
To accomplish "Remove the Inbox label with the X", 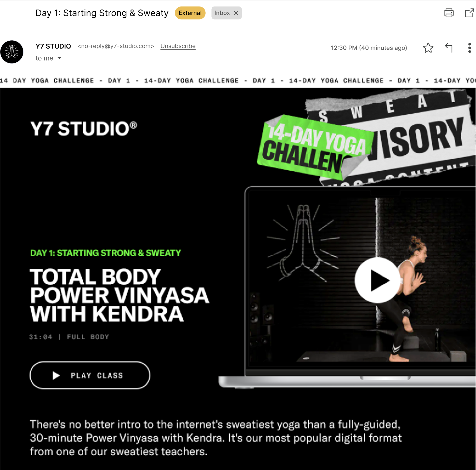I will coord(236,13).
